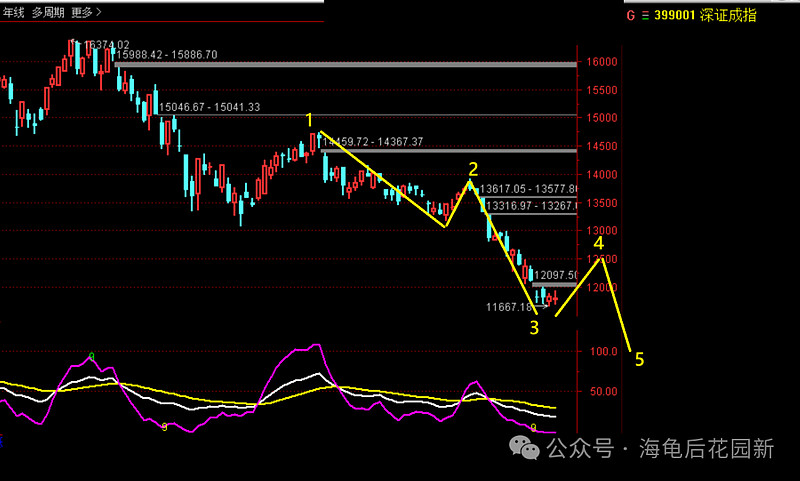Viewport: 800px width, 481px height.
Task: Click the red G icon beside 399001
Action: pos(631,16)
